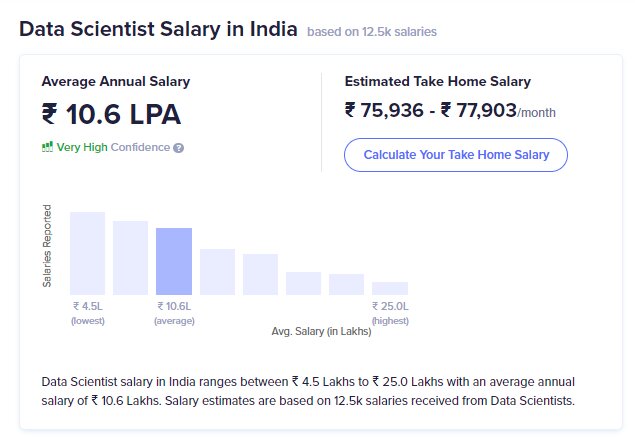Click the green confidence bars icon
The width and height of the screenshot is (635, 437).
click(x=47, y=147)
